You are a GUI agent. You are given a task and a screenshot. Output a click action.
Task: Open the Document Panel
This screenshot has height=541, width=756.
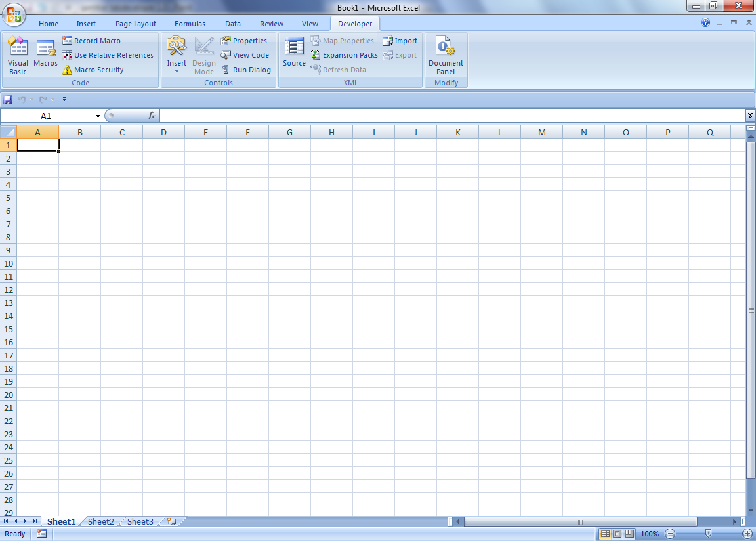click(446, 55)
